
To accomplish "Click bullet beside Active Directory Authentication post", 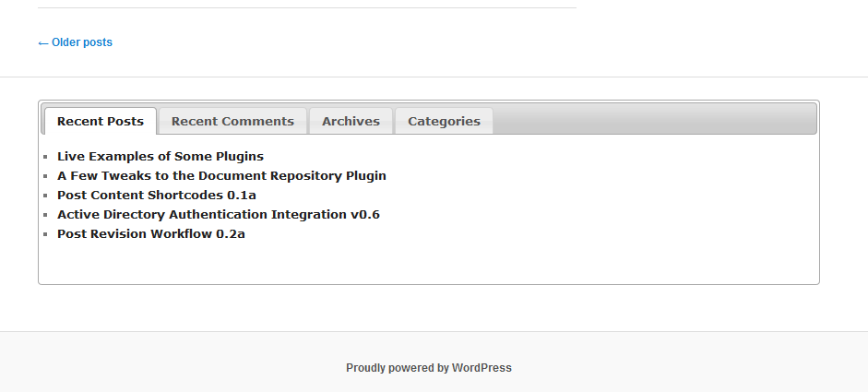I will [45, 215].
